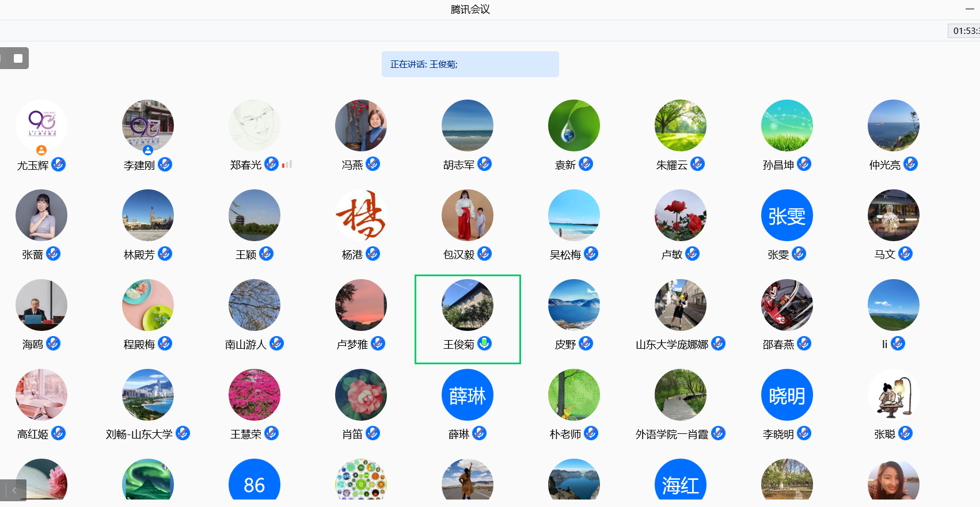The height and width of the screenshot is (507, 980).
Task: Expand the collapsed panel with left chevron
Action: pos(14,490)
